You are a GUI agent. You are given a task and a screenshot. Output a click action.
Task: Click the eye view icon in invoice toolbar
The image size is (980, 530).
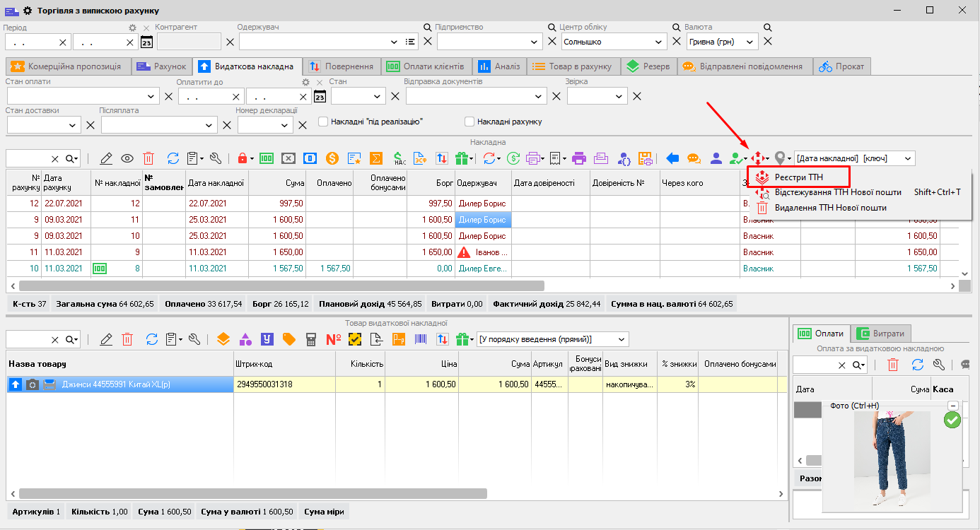pos(127,158)
